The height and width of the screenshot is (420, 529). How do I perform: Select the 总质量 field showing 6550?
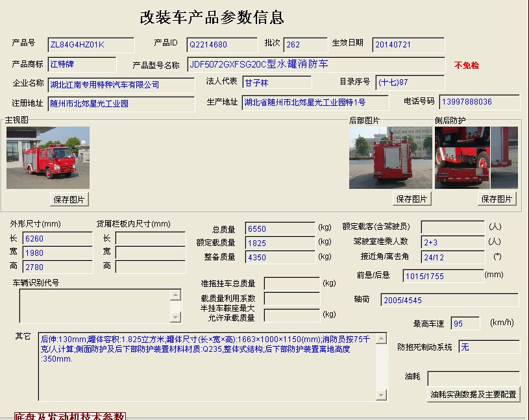pos(279,229)
